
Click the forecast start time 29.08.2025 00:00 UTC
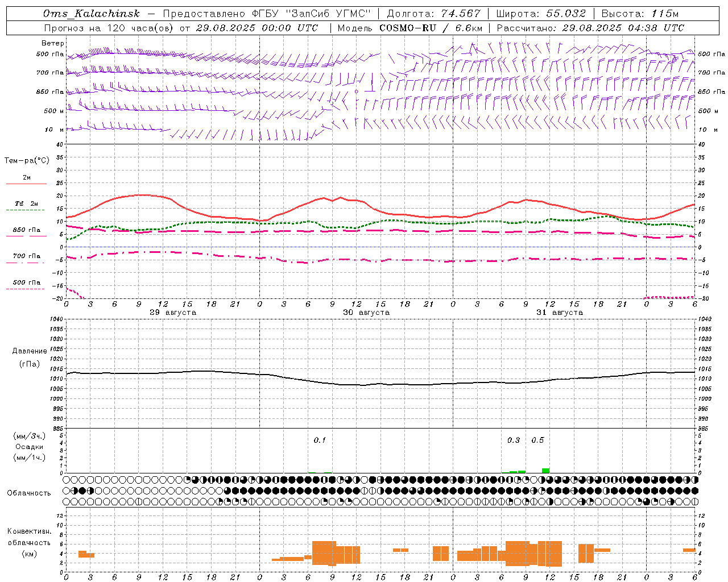[257, 28]
